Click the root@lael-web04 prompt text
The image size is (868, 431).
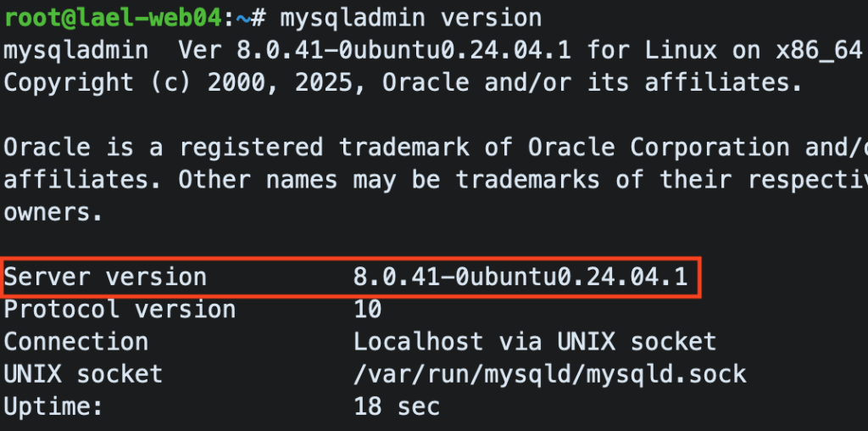[113, 19]
